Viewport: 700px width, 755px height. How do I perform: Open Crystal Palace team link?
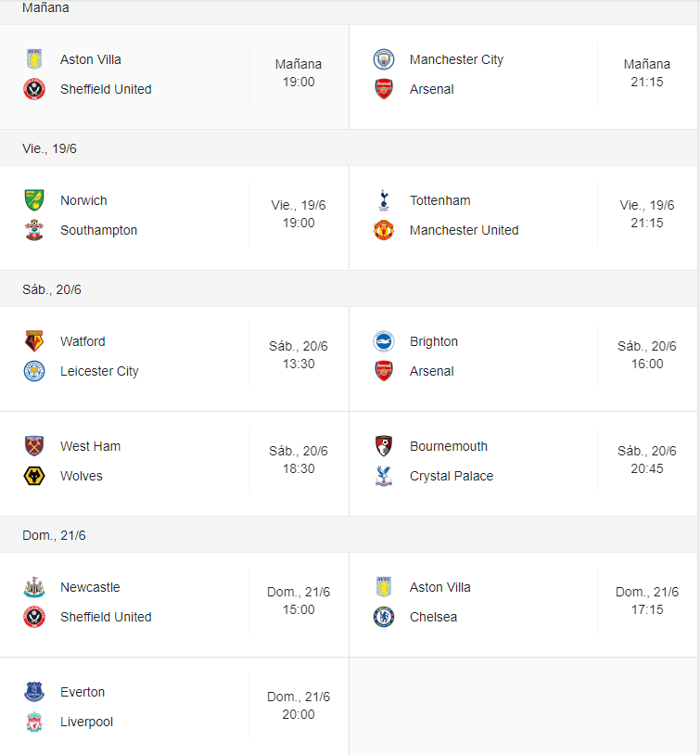[452, 476]
